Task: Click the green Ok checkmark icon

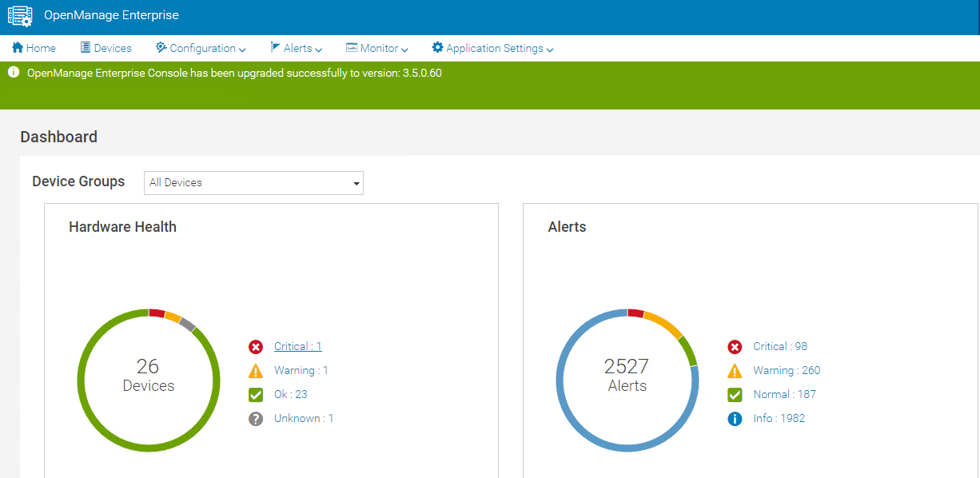Action: point(256,395)
